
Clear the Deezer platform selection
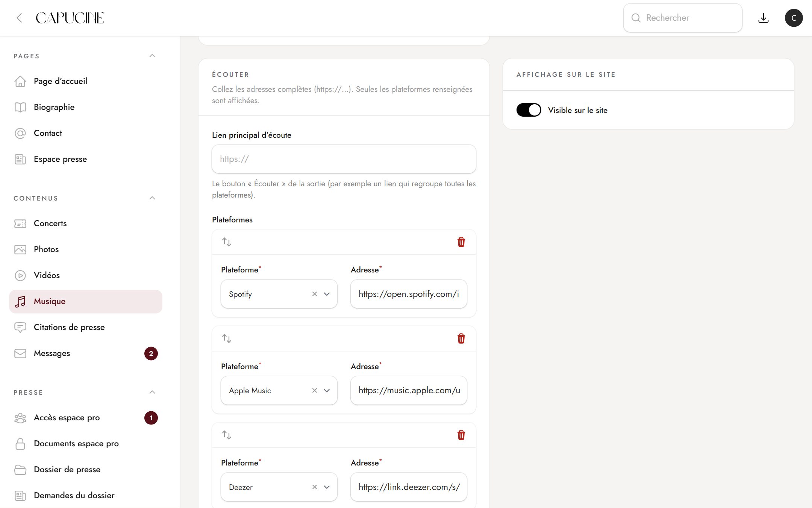pyautogui.click(x=315, y=487)
